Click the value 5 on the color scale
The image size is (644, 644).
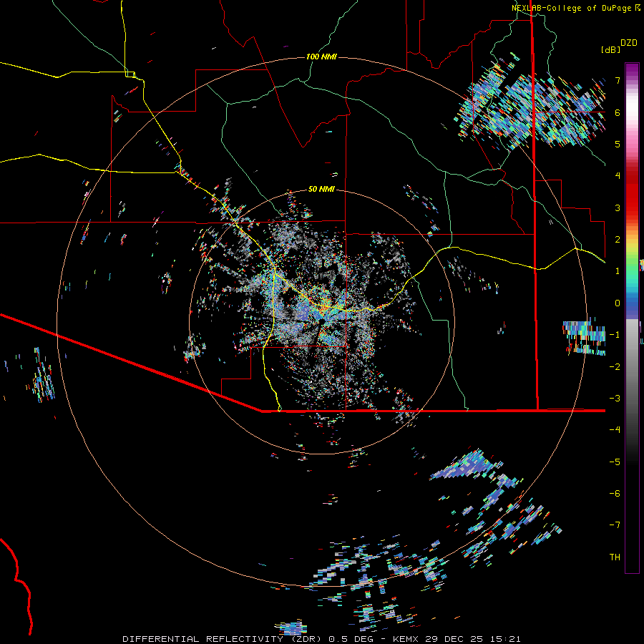[618, 144]
